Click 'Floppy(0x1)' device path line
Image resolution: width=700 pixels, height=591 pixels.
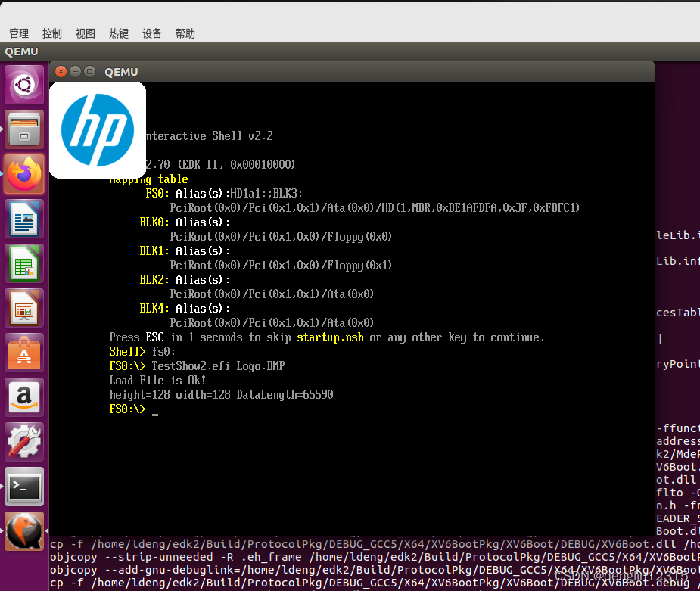coord(281,266)
